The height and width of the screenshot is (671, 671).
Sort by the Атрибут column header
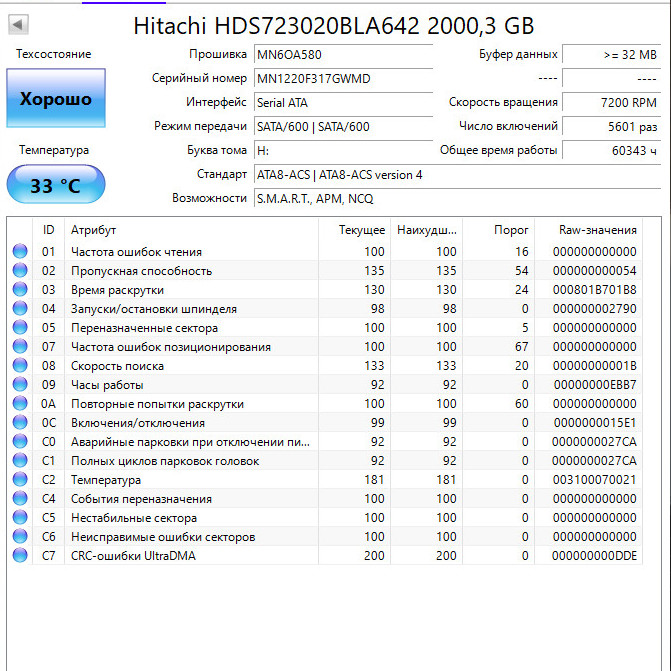click(191, 230)
